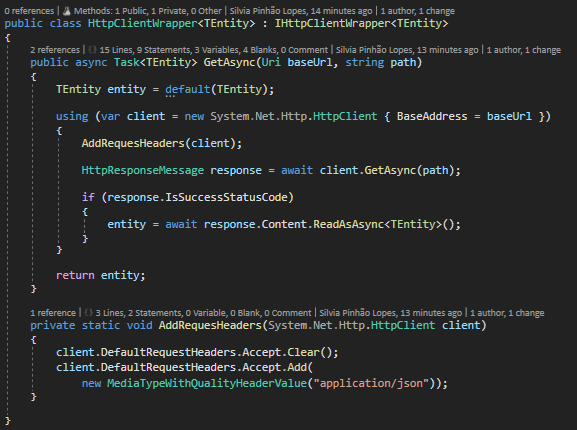Click 'GetAsync' in client.GetAsync(path) call

pyautogui.click(x=390, y=170)
